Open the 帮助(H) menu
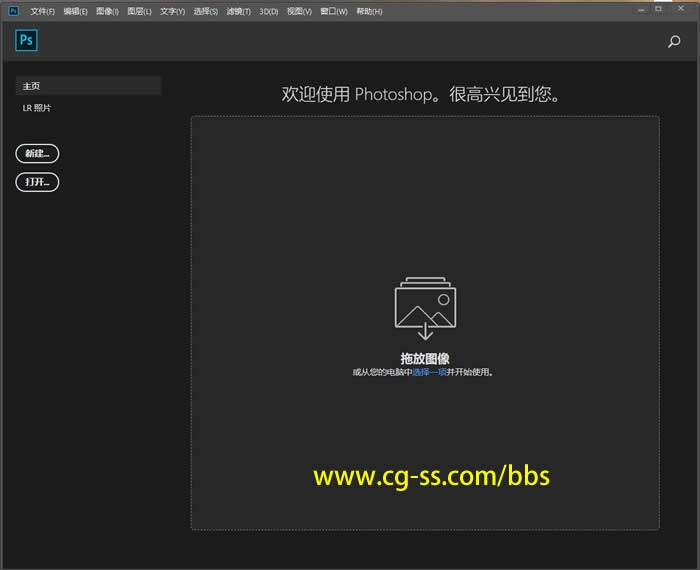The image size is (700, 570). (x=369, y=11)
